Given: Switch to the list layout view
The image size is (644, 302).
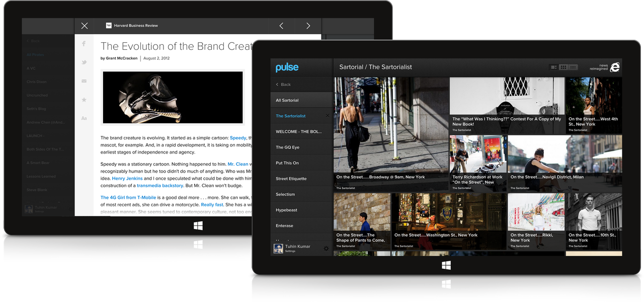Looking at the screenshot, I should [553, 67].
